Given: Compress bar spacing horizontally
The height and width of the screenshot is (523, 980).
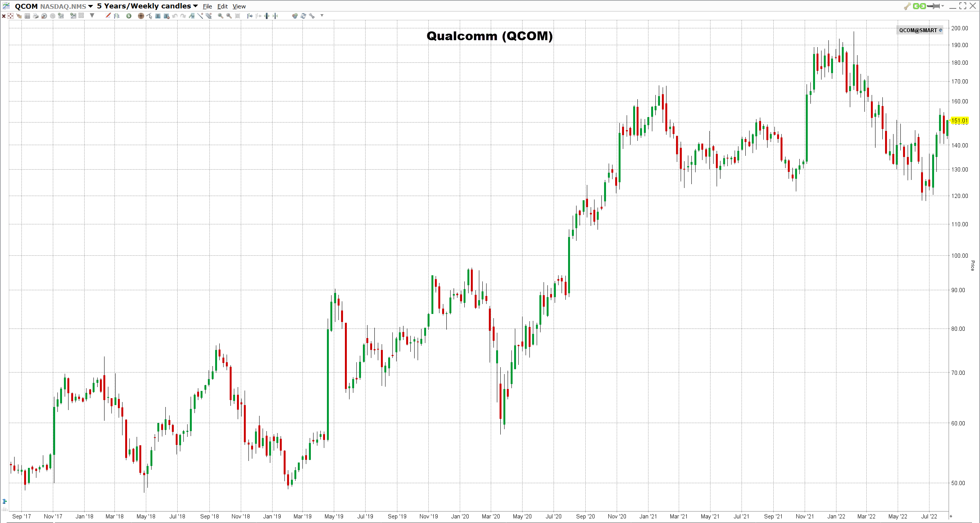Looking at the screenshot, I should (x=275, y=16).
